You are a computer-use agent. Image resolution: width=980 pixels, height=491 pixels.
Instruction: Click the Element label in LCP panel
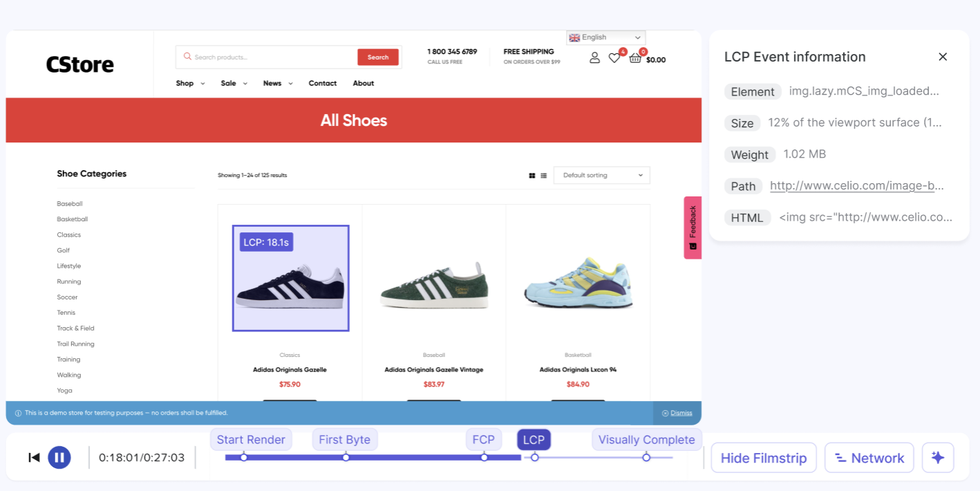pyautogui.click(x=753, y=92)
